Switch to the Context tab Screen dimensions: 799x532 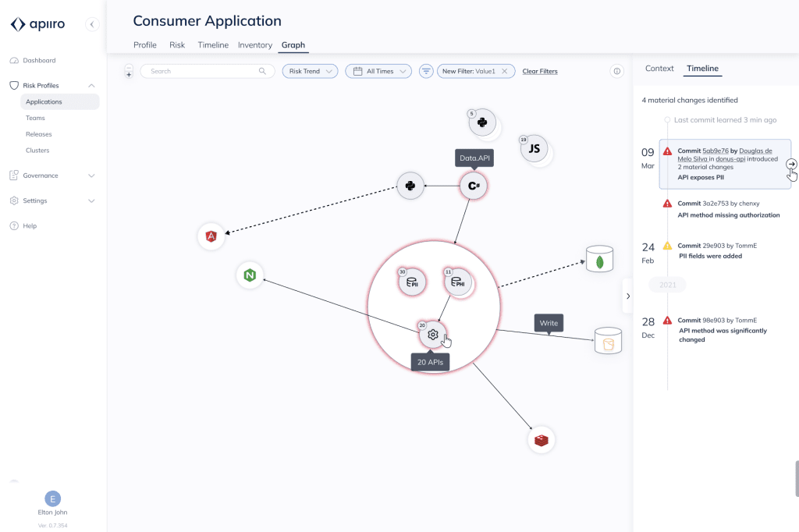click(659, 69)
